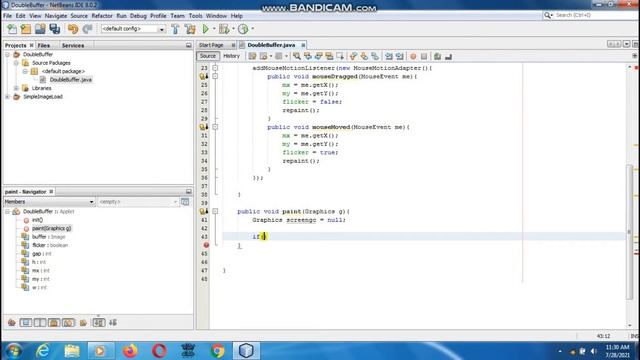Expand the SimpleImageLoad project node
Viewport: 640px width, 360px height.
click(x=7, y=97)
